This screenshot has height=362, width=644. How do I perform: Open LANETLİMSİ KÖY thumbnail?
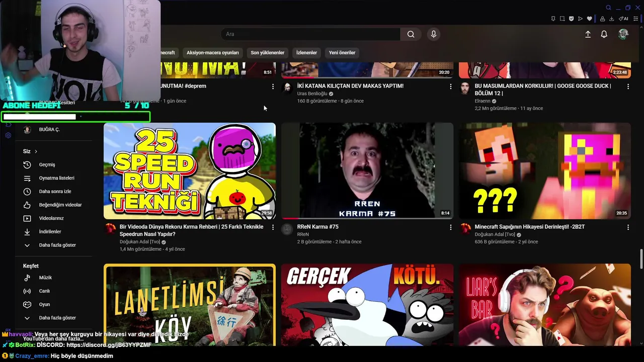[x=190, y=305]
